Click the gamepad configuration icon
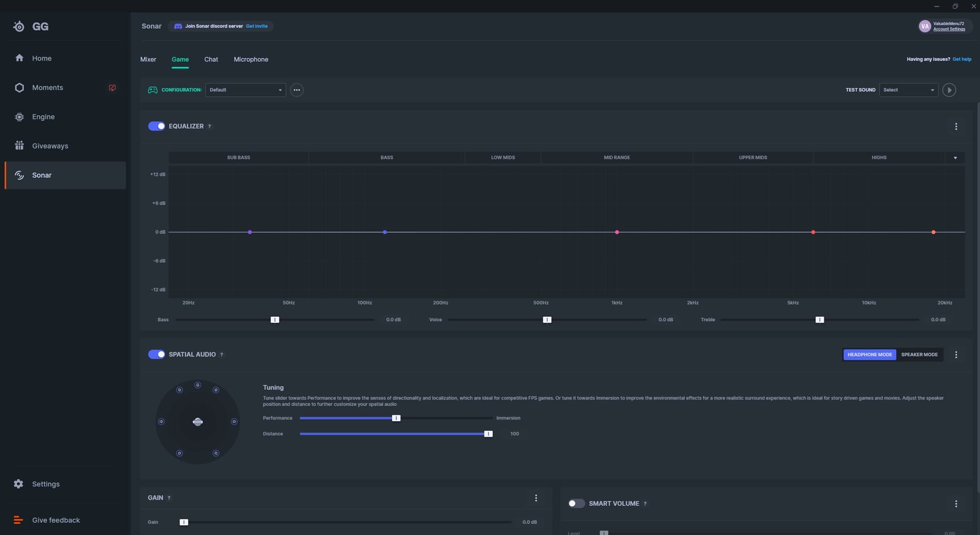This screenshot has height=535, width=980. [x=153, y=90]
